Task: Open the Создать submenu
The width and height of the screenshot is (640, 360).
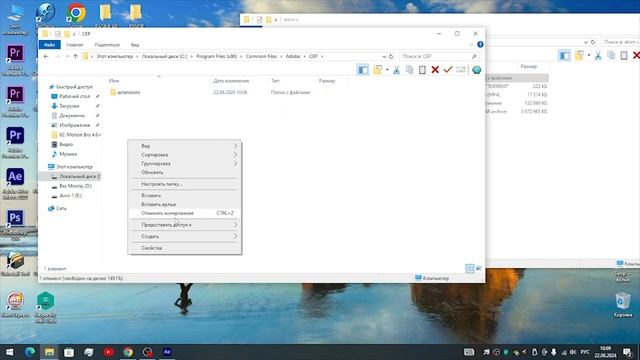Action: tap(184, 236)
